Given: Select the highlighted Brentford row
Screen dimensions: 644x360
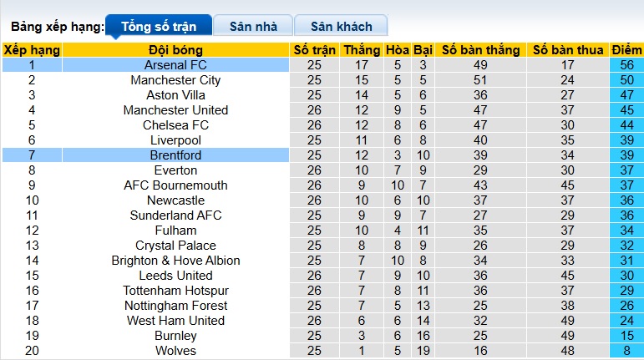Looking at the screenshot, I should tap(175, 155).
